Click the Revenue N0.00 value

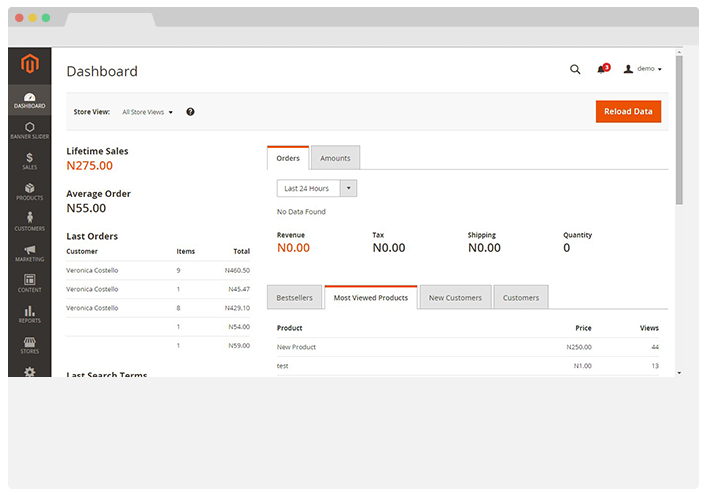(x=293, y=248)
